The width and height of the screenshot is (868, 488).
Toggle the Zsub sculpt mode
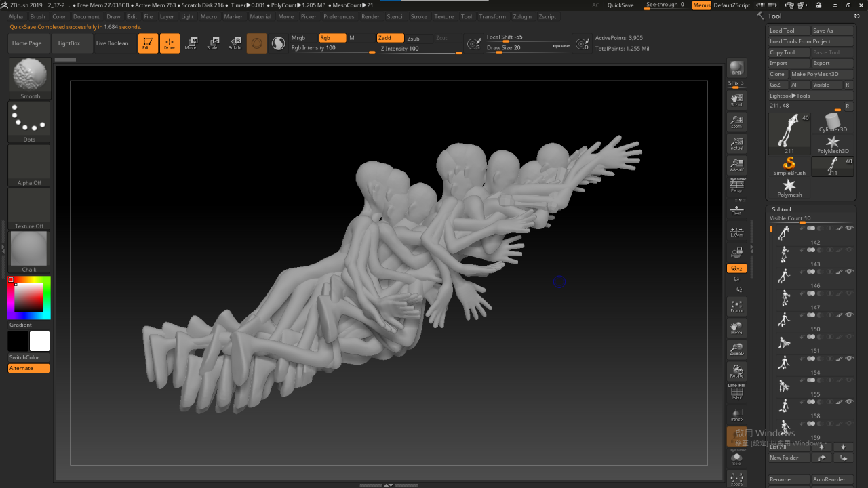click(413, 39)
